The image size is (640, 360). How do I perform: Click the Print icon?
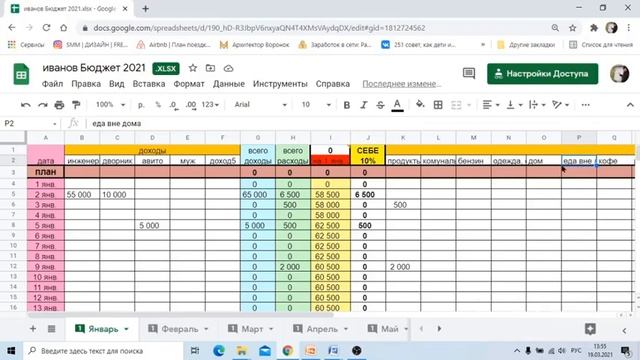pos(59,105)
